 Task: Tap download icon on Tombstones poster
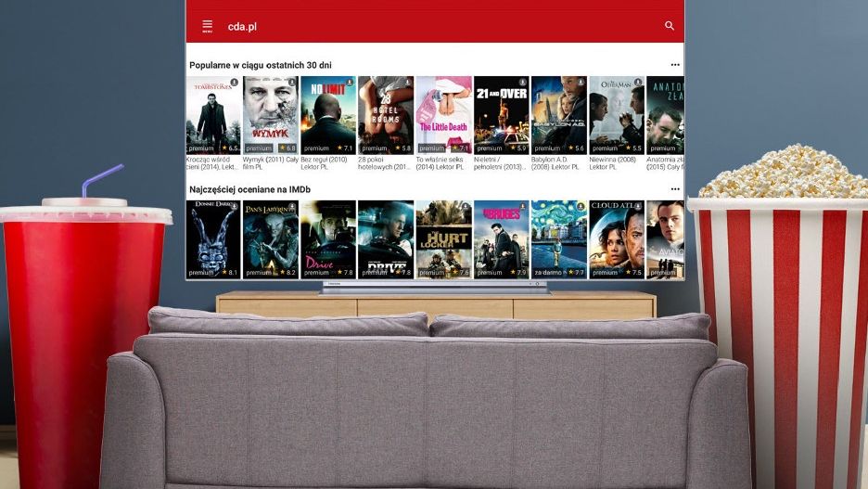pos(235,82)
